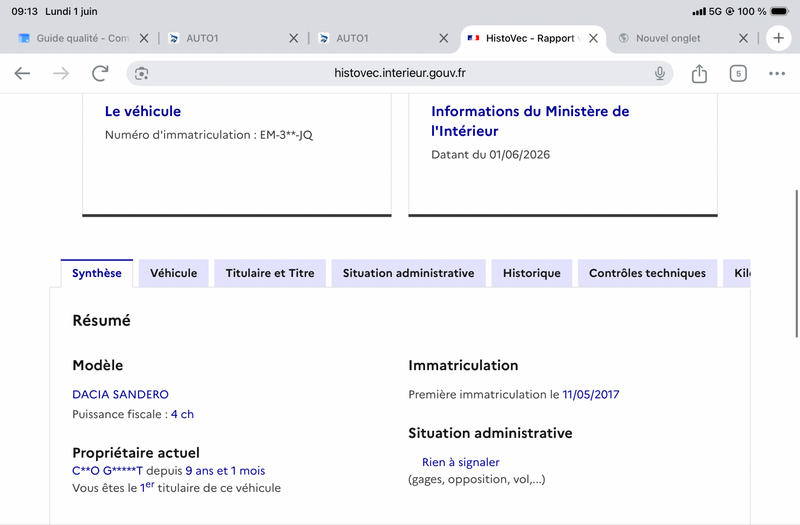
Task: Show the Historique tab
Action: pyautogui.click(x=532, y=273)
